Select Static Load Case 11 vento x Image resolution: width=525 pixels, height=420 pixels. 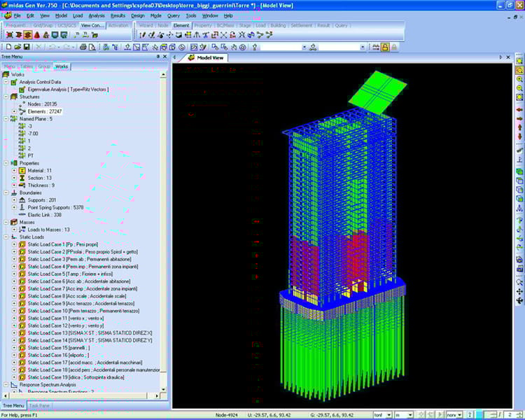coord(66,318)
